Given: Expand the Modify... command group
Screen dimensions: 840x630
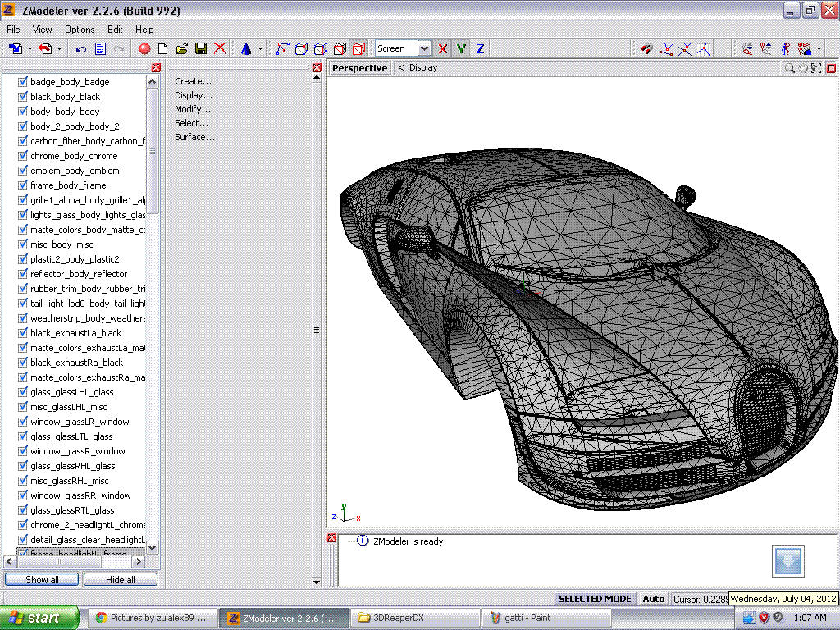Looking at the screenshot, I should [x=192, y=109].
